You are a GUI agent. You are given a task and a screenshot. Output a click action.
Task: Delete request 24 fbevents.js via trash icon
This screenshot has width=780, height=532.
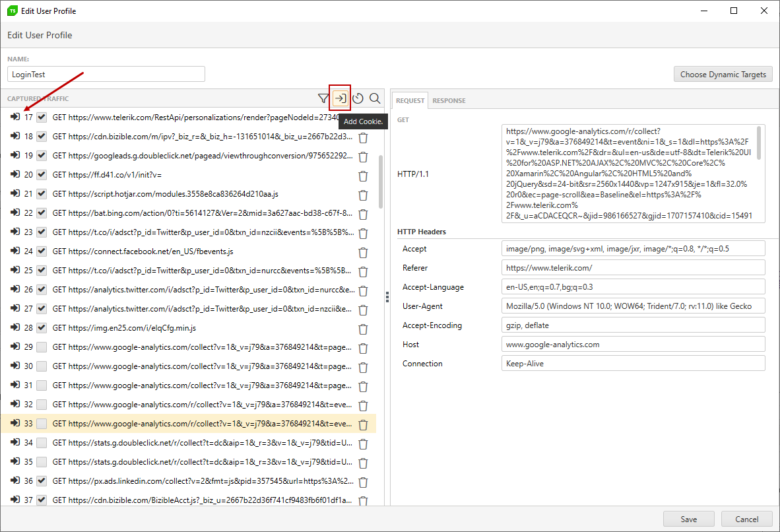point(363,253)
